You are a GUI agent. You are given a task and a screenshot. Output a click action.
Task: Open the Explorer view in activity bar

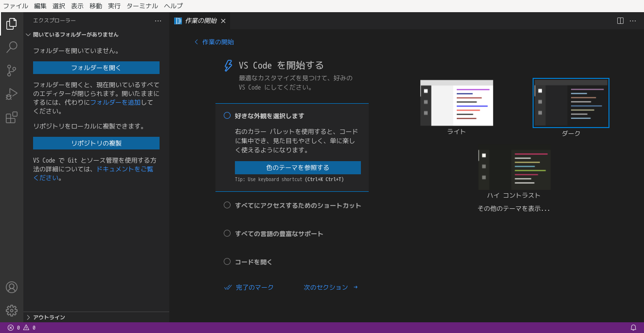[x=12, y=24]
